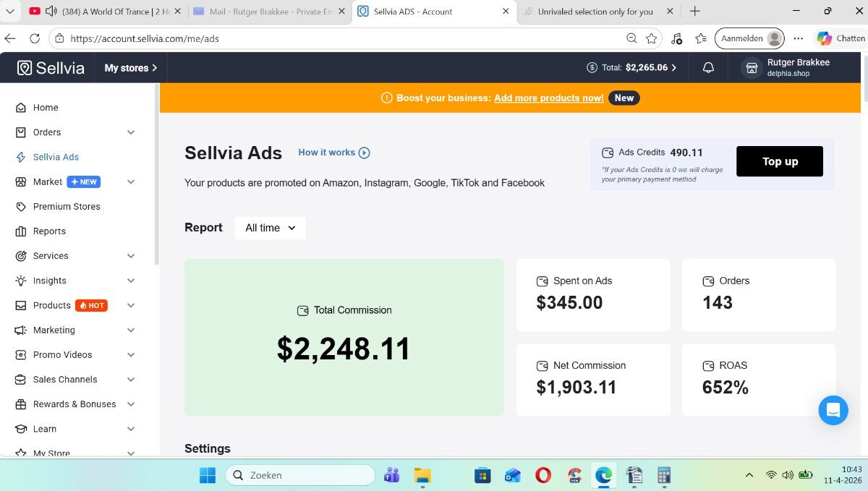Click the Sellvia logo in header
This screenshot has height=491, width=868.
coord(51,68)
